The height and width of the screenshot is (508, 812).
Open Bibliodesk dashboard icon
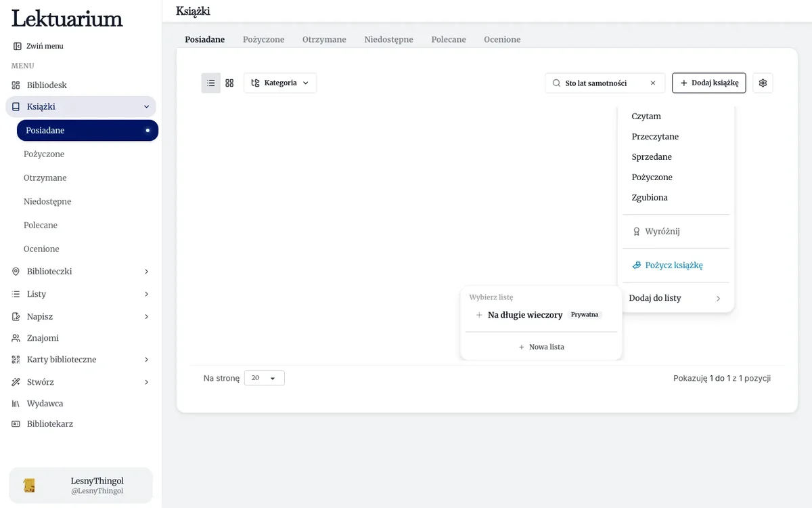pos(16,85)
